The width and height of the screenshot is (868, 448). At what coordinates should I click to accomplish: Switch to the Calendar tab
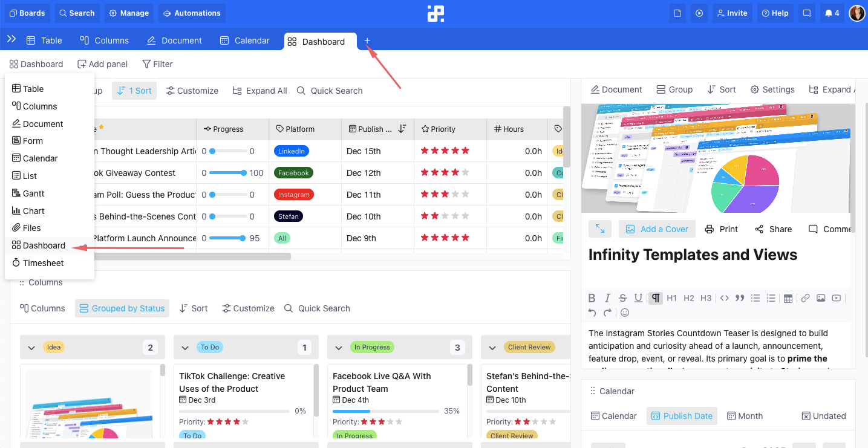click(245, 40)
